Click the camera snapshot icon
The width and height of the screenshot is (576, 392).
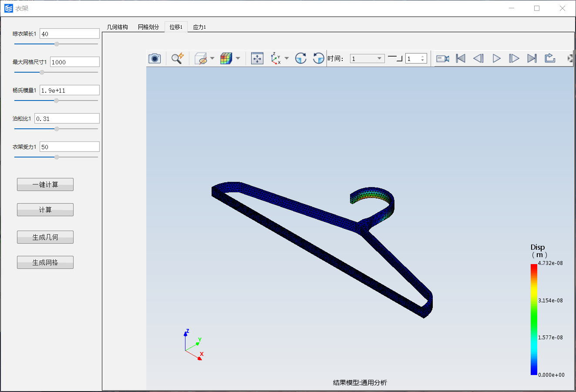pos(155,58)
